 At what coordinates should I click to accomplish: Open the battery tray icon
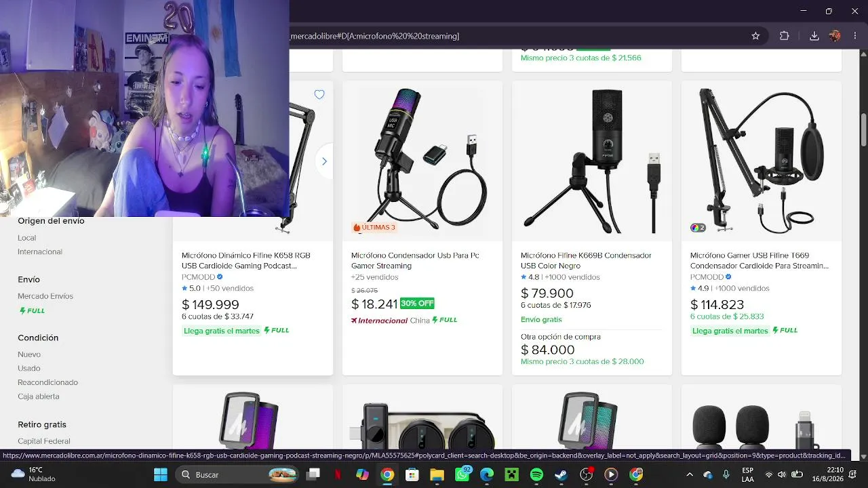[x=797, y=474]
